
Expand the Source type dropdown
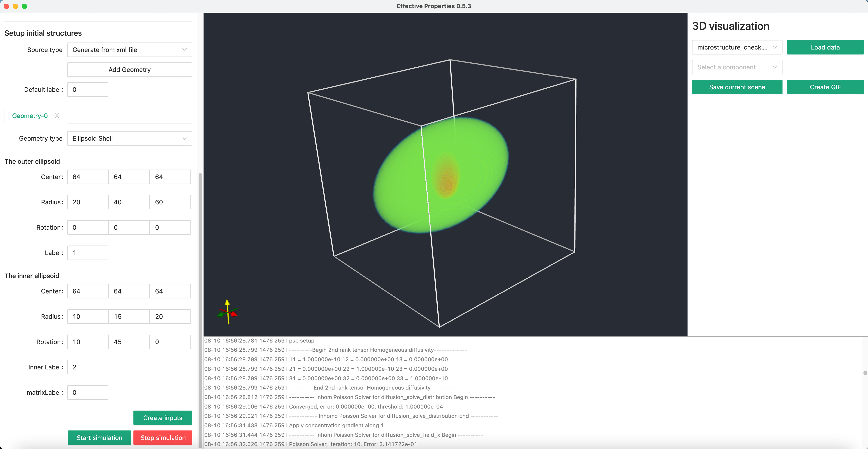point(129,50)
